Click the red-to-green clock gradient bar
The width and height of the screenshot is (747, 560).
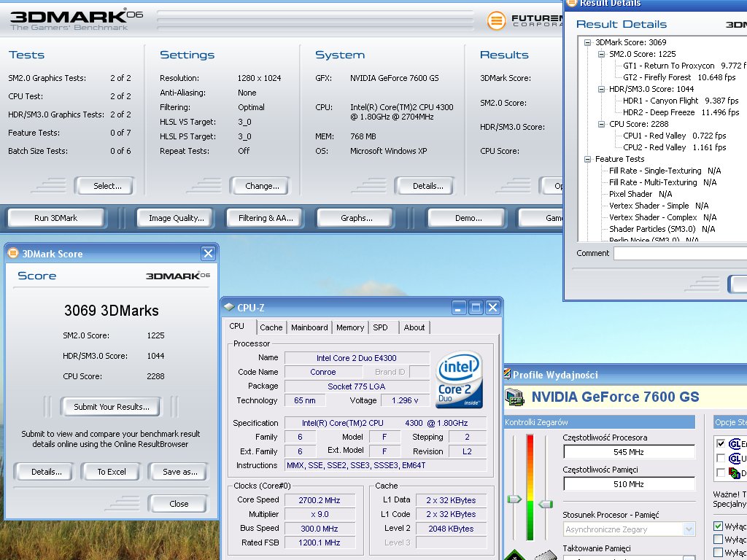point(530,487)
